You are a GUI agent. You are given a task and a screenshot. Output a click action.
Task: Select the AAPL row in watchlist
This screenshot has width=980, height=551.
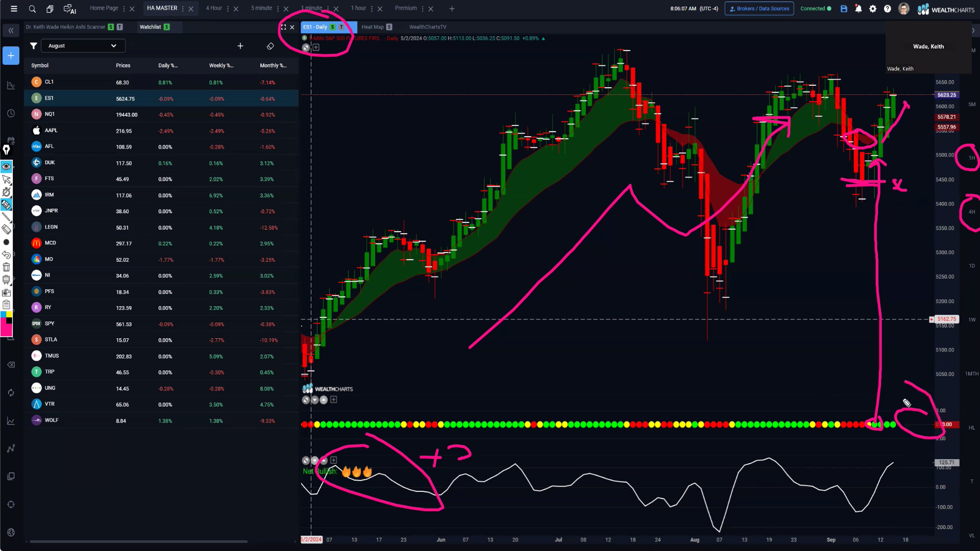pos(161,131)
